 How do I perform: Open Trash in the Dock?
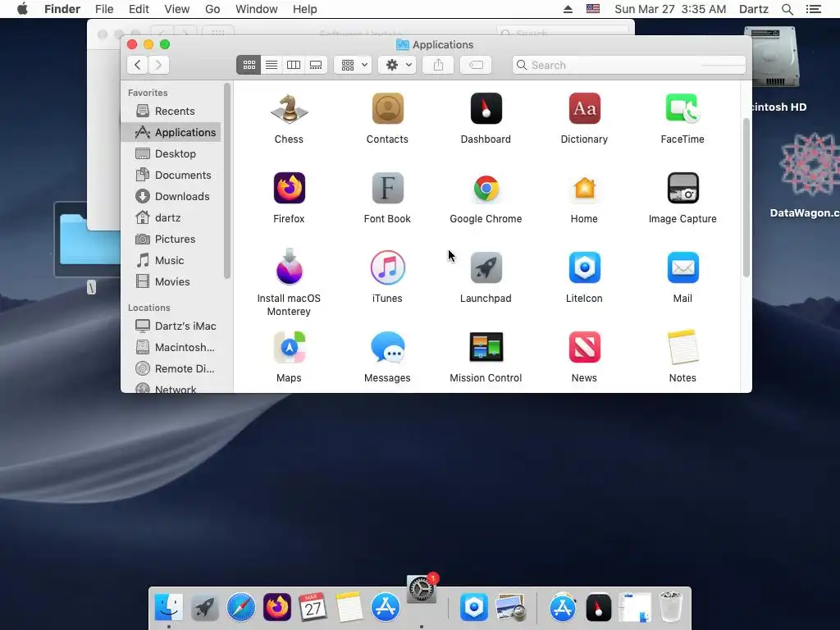671,607
